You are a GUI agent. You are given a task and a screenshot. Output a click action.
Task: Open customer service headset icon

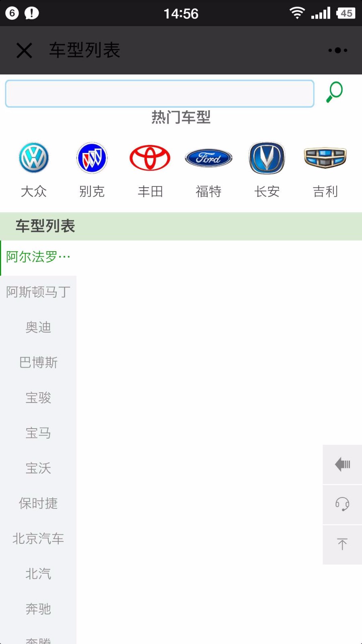pos(342,504)
